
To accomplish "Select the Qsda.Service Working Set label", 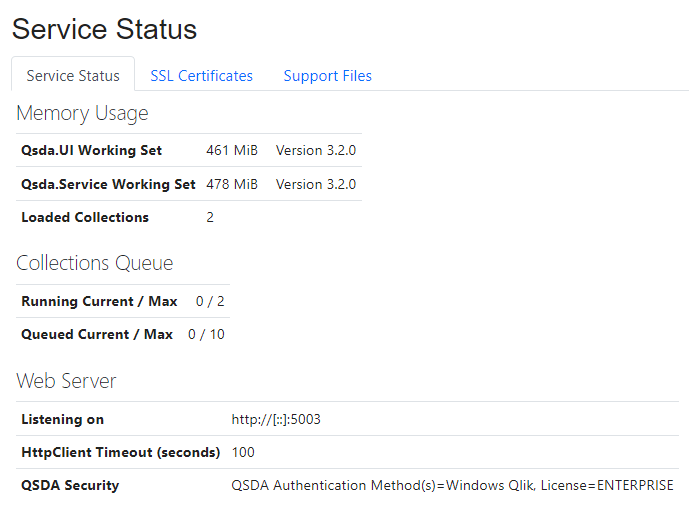I will tap(108, 184).
